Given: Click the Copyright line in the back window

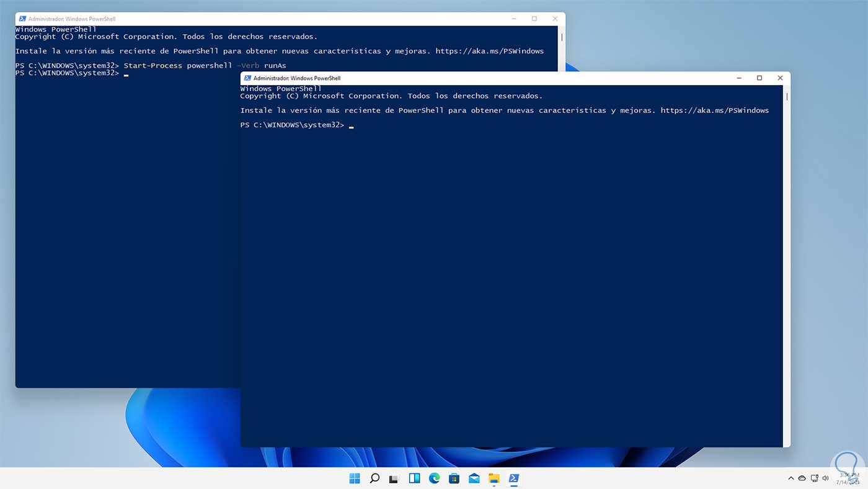Looking at the screenshot, I should point(166,37).
